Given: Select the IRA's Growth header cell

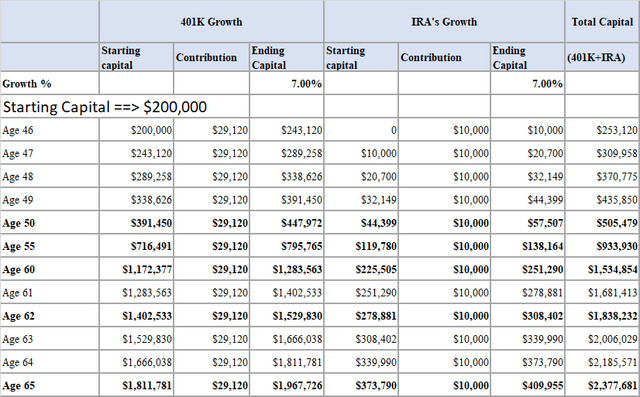Looking at the screenshot, I should [x=444, y=22].
